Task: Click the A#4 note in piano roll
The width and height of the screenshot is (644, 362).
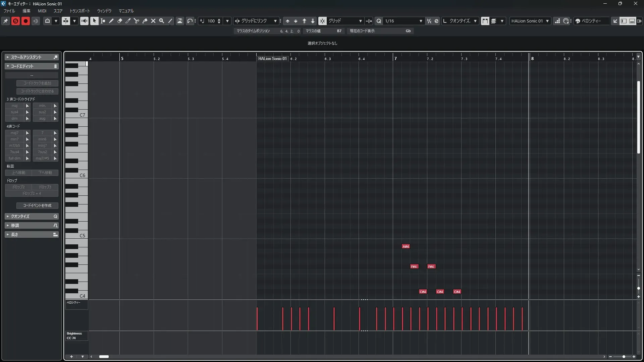Action: [406, 246]
